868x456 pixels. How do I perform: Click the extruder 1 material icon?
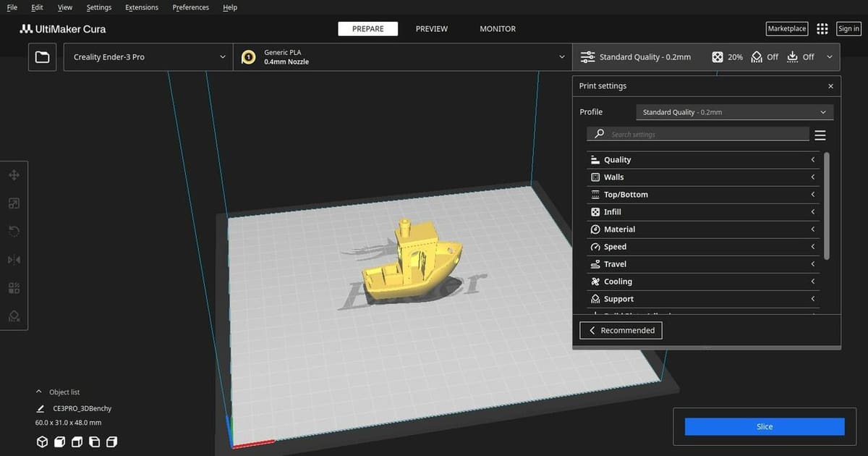point(248,57)
